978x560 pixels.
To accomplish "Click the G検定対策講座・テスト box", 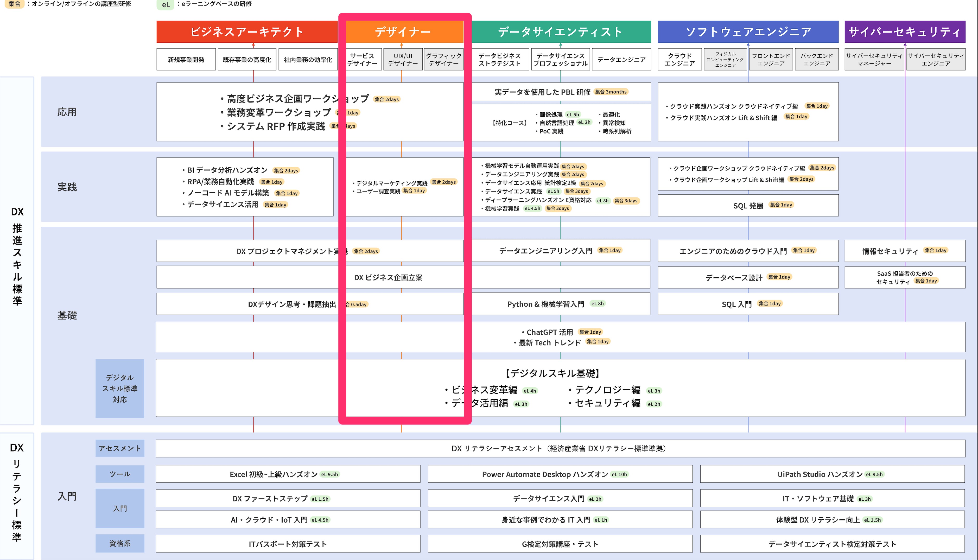I will 560,544.
